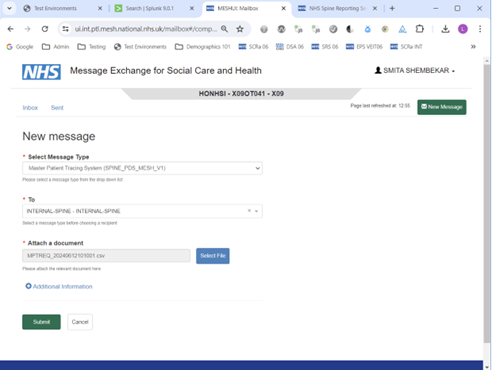Cancel the new message
492x370 pixels.
pos(80,322)
